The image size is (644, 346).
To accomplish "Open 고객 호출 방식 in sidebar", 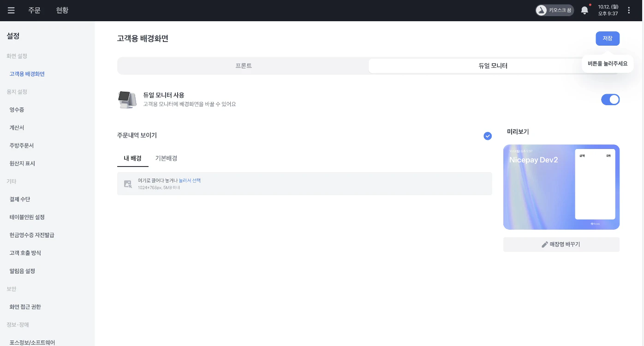I will pos(25,253).
